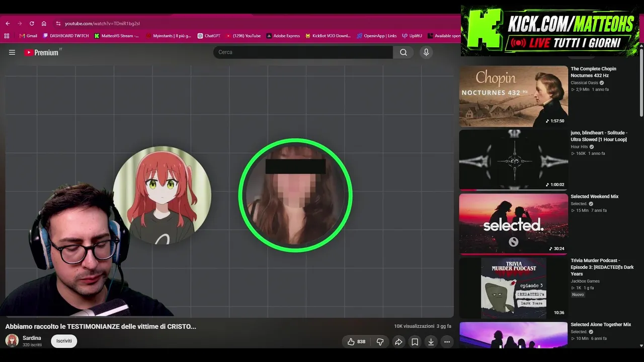The width and height of the screenshot is (644, 362).
Task: Open the MatteoHS Stream bookmark
Action: 117,36
